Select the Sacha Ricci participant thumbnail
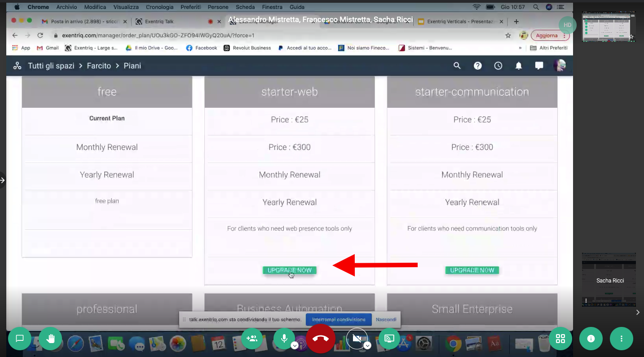The image size is (644, 357). click(x=609, y=280)
